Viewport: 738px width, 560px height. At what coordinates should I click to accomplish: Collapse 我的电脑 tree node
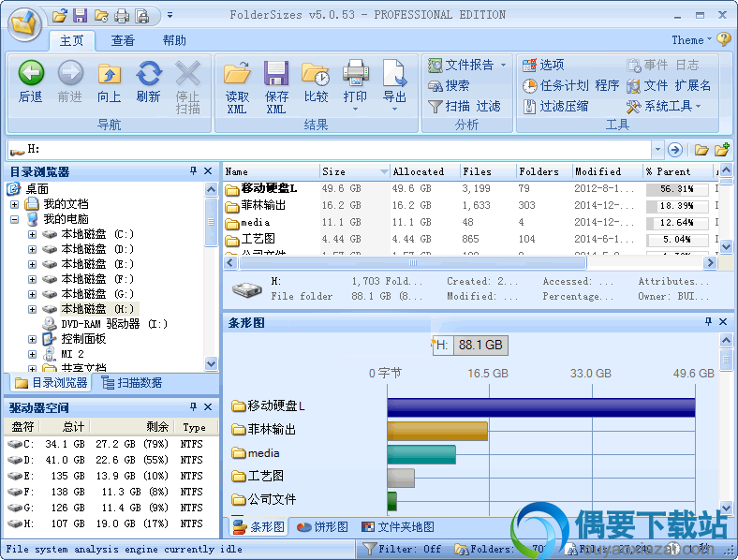(15, 219)
